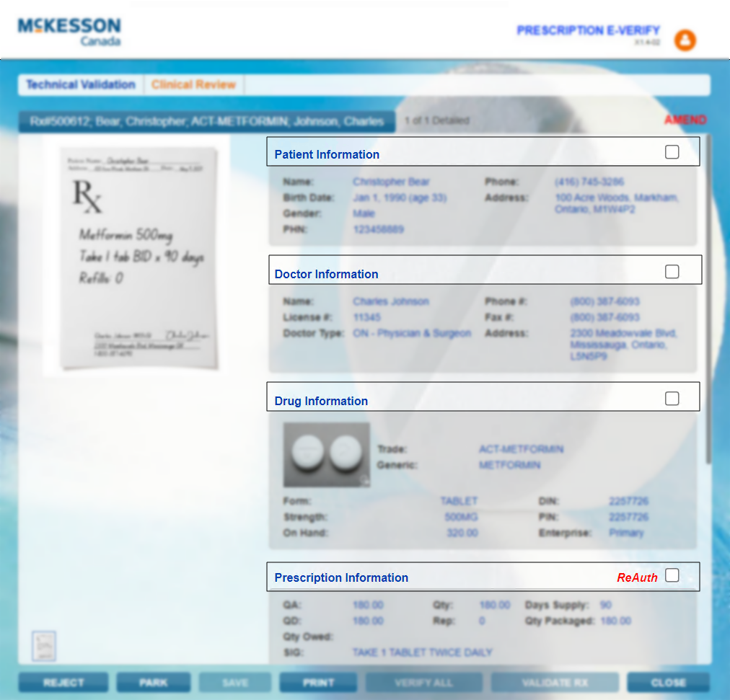Click the VALIDATE RX button

tap(555, 682)
